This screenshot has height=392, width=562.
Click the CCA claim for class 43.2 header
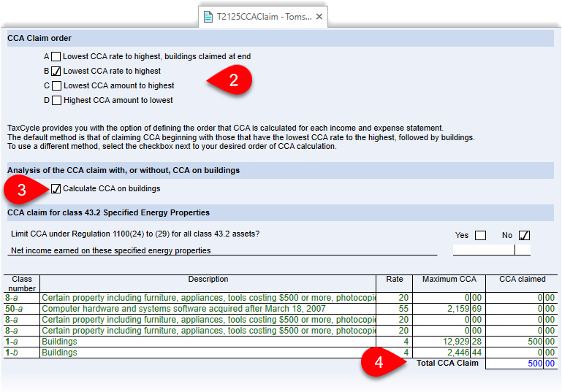tap(281, 212)
